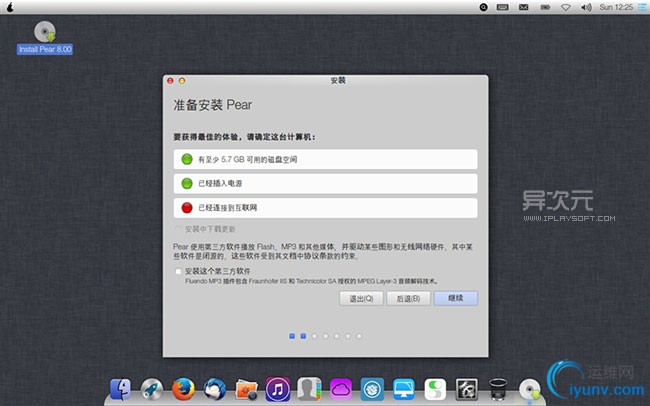Click the 已经插入电源 row
The height and width of the screenshot is (406, 650).
(x=325, y=183)
